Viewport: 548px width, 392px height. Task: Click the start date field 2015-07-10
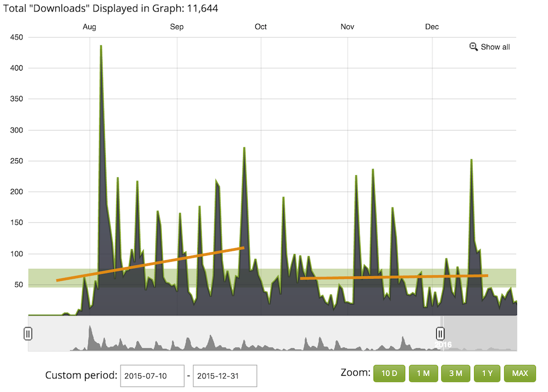(x=152, y=376)
